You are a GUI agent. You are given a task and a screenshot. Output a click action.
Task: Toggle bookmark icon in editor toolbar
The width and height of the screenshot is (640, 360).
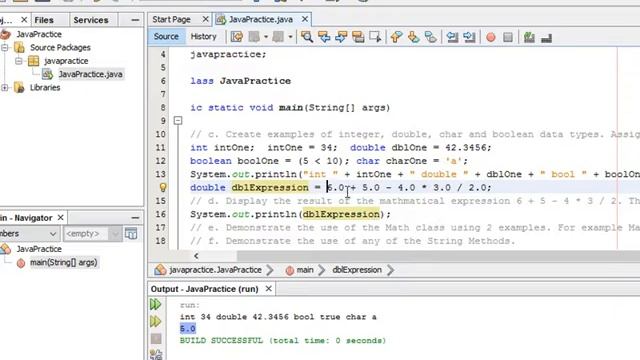[x=430, y=37]
